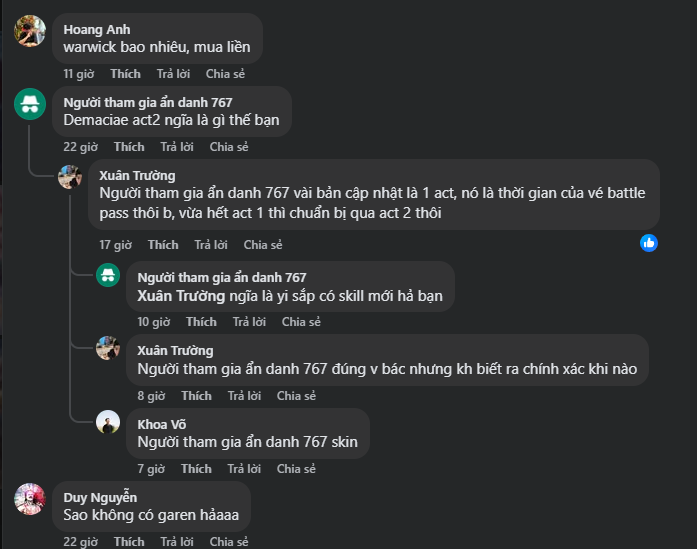Open Khoa Võ's profile name link
Screen dimensions: 697x549
click(161, 424)
